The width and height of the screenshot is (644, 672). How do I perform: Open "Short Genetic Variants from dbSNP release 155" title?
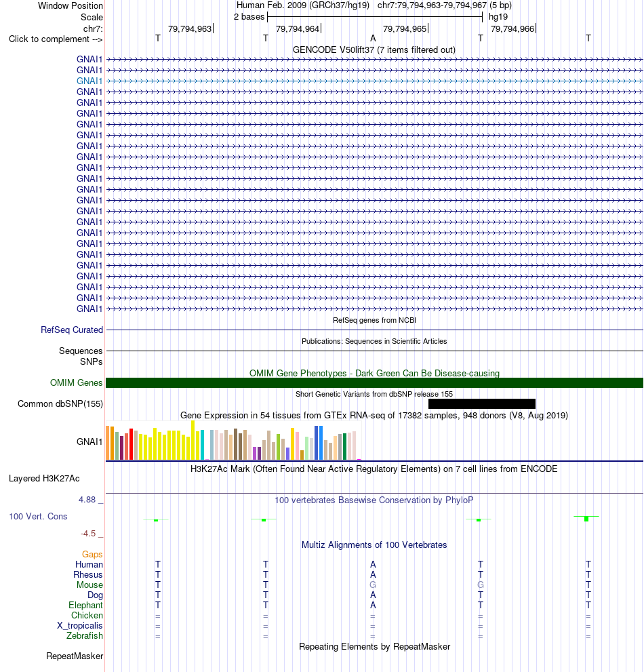pos(374,394)
